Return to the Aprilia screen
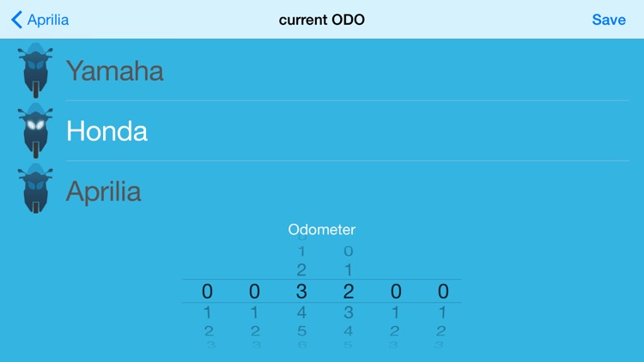 (x=39, y=20)
